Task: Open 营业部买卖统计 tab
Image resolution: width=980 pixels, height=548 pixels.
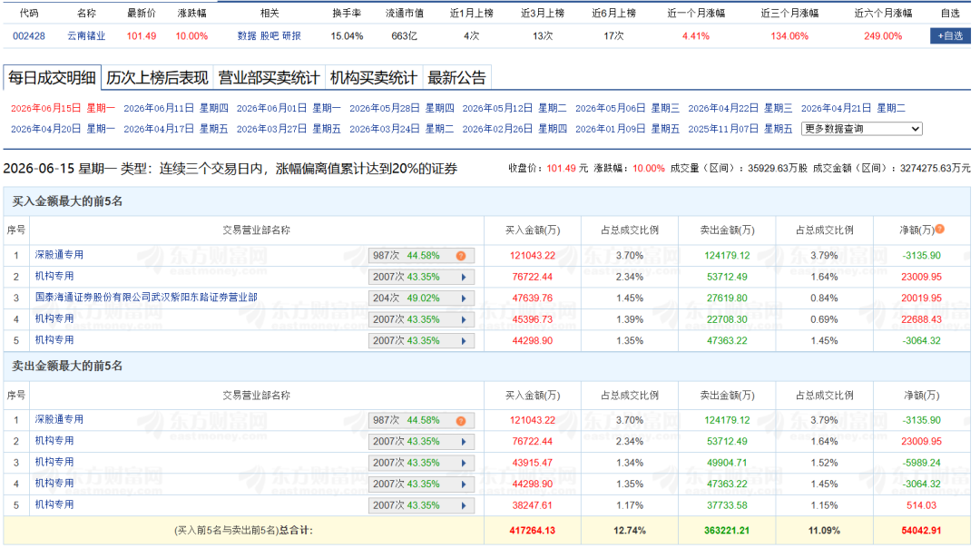Action: (x=269, y=77)
